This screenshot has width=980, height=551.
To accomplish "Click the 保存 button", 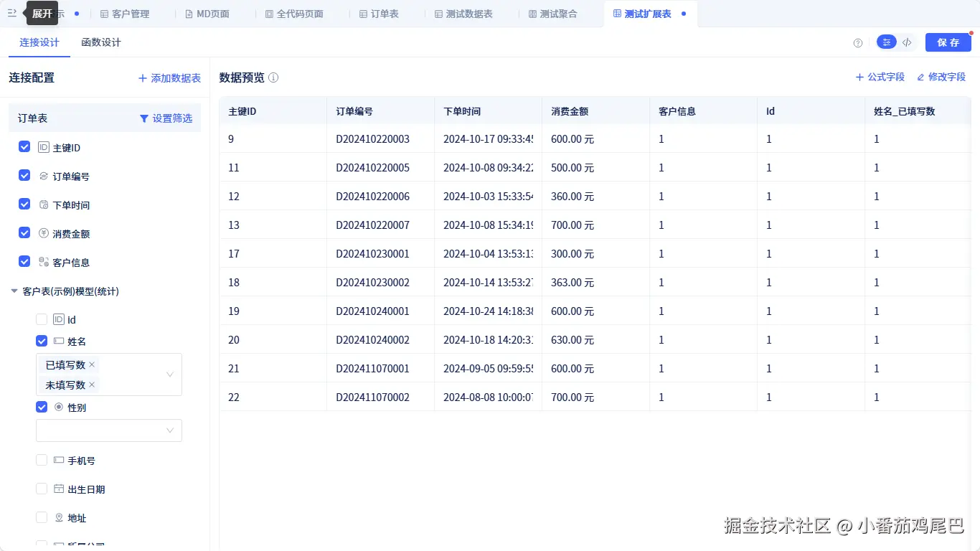I will (x=948, y=42).
